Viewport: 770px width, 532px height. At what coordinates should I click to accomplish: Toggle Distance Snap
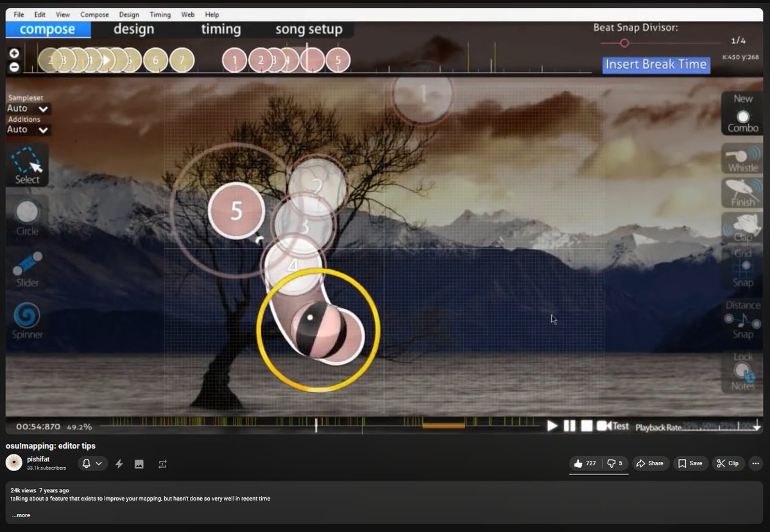click(x=742, y=319)
